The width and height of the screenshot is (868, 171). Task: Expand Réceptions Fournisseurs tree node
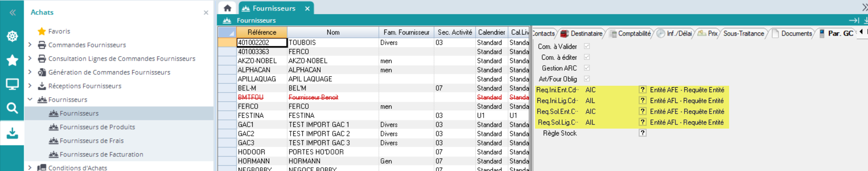point(30,86)
